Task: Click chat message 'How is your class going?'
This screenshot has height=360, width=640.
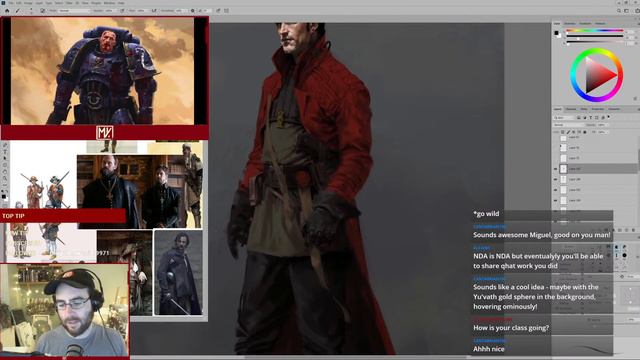Action: 511,328
